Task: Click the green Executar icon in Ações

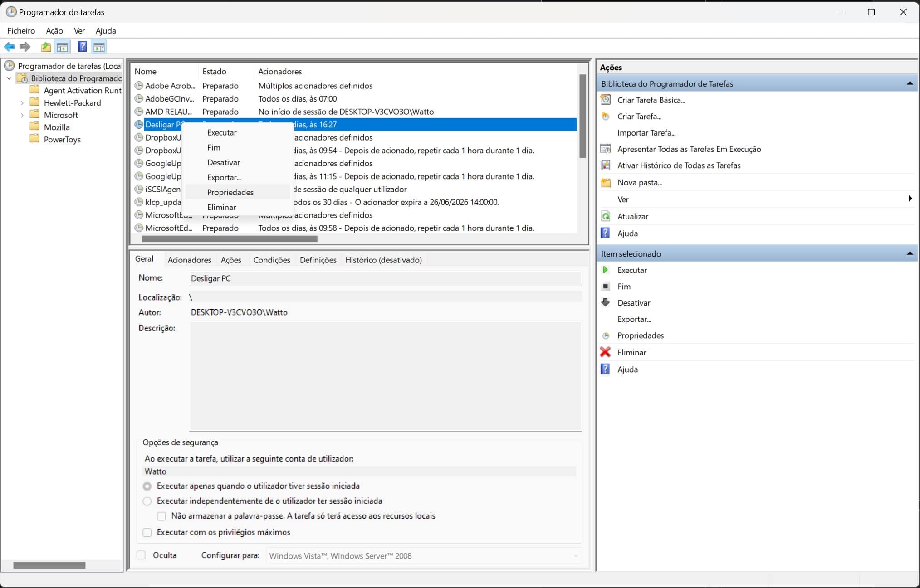Action: 605,270
